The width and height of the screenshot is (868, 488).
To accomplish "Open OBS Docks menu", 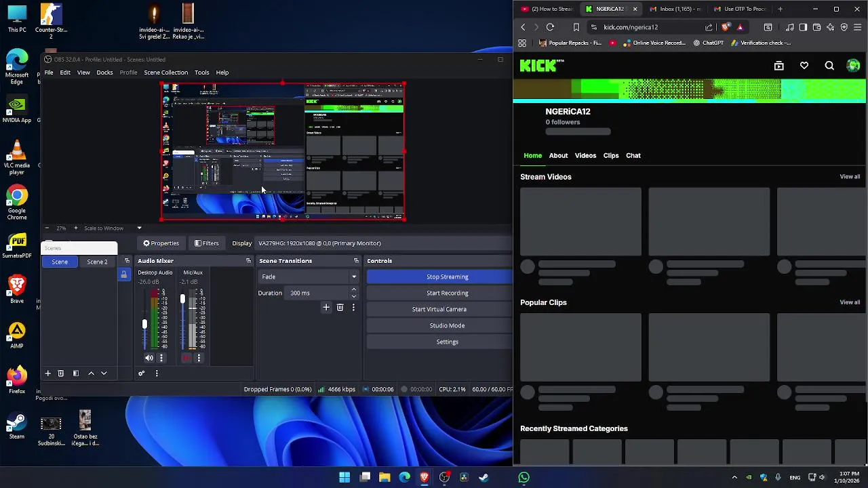I will pos(104,73).
